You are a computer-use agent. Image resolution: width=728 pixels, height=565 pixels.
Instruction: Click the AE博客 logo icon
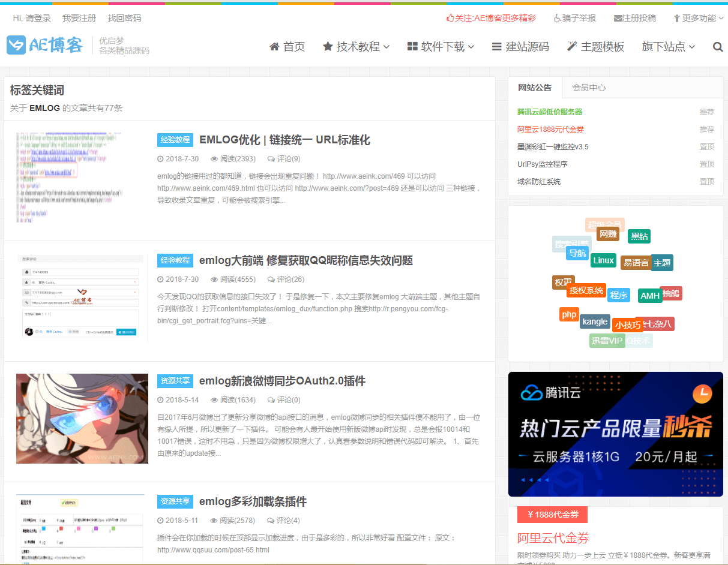16,44
